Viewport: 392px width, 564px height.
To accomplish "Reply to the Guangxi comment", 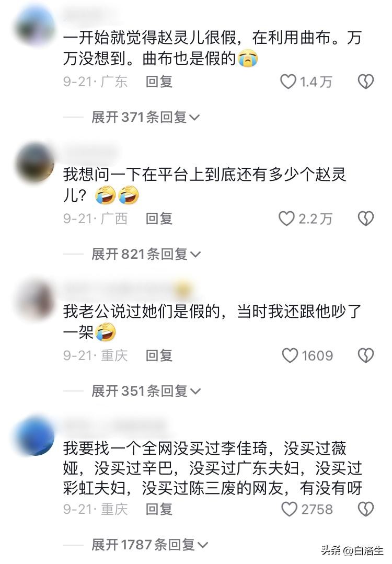I will pyautogui.click(x=159, y=218).
